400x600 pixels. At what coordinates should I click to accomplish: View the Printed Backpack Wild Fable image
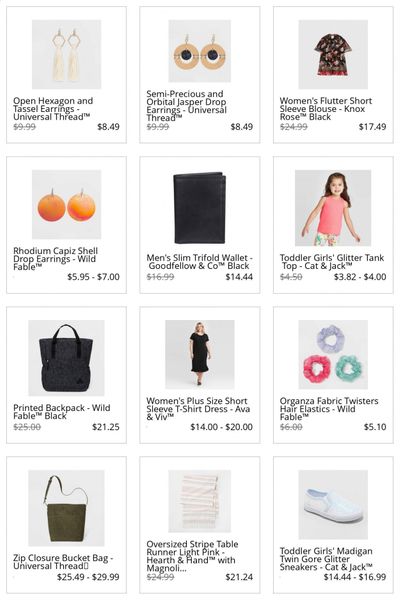pos(66,358)
